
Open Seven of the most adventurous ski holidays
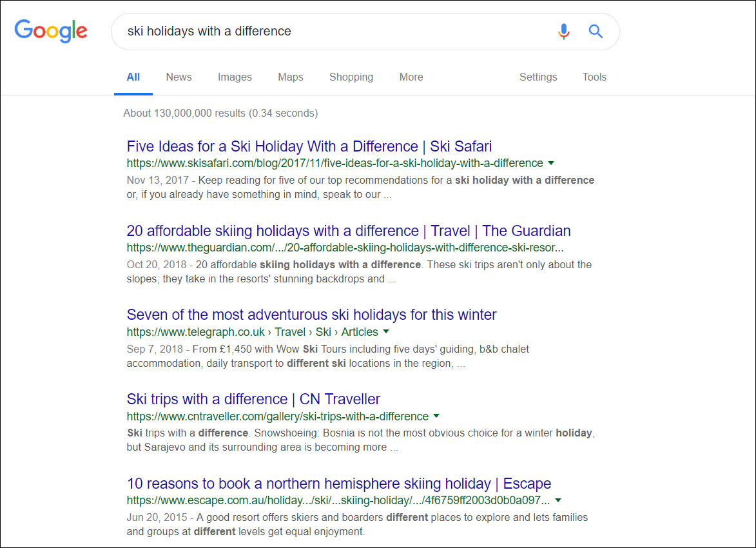(311, 315)
